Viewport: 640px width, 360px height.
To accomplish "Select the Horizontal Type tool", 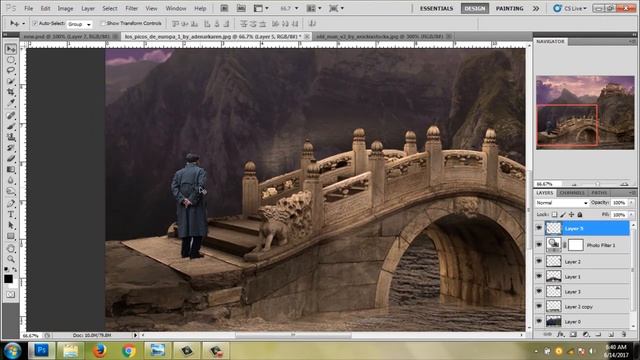I will pos(11,214).
